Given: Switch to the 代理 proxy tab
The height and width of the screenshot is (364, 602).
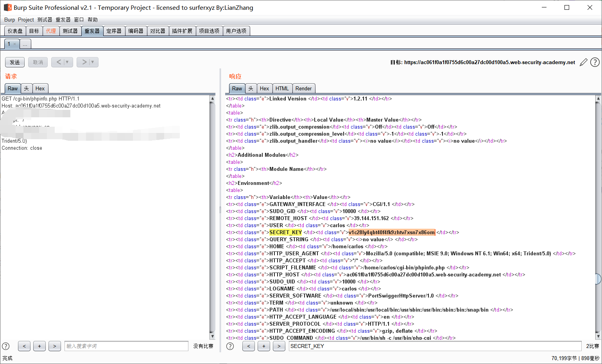Looking at the screenshot, I should click(51, 31).
